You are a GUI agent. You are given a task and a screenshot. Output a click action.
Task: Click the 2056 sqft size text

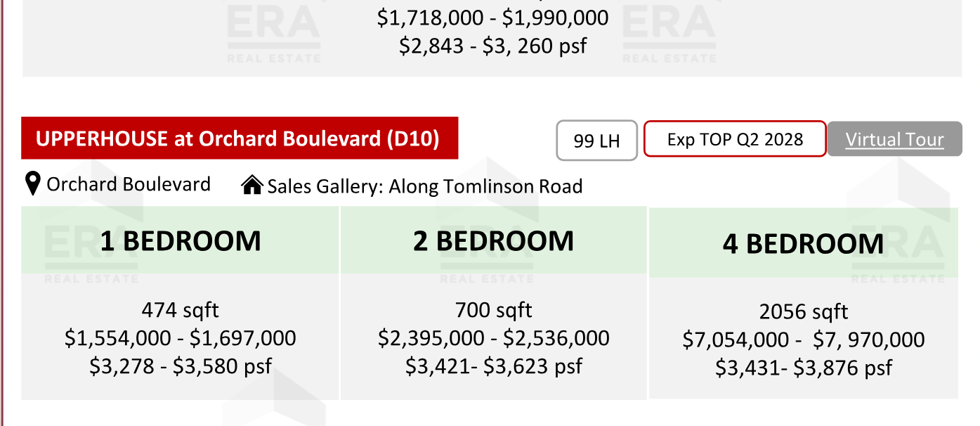pos(804,312)
